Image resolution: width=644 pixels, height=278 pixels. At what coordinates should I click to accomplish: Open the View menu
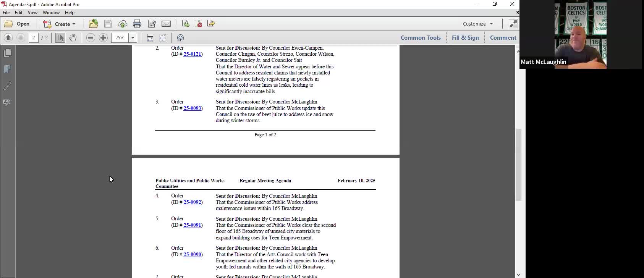(32, 13)
